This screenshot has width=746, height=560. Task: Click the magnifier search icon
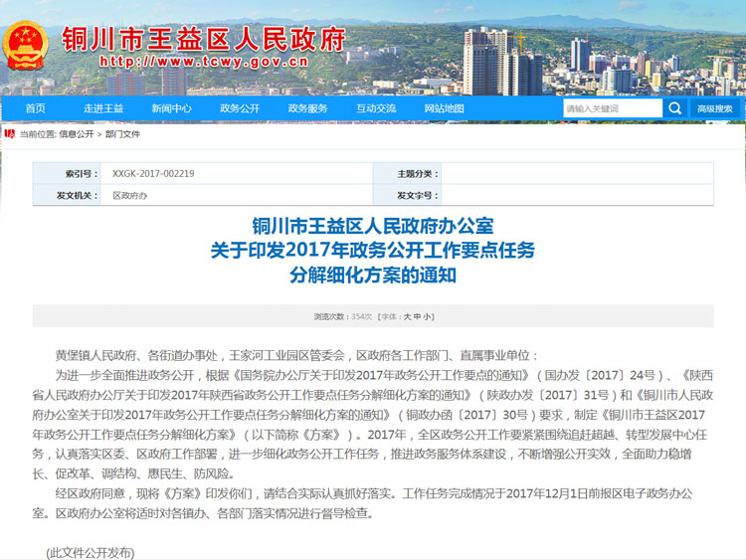pos(675,108)
